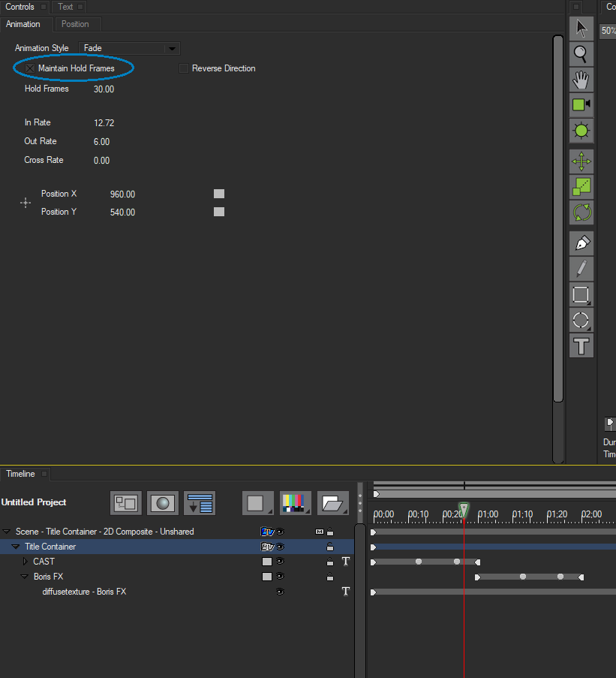
Task: Select the Rotate transform tool
Action: tap(581, 212)
